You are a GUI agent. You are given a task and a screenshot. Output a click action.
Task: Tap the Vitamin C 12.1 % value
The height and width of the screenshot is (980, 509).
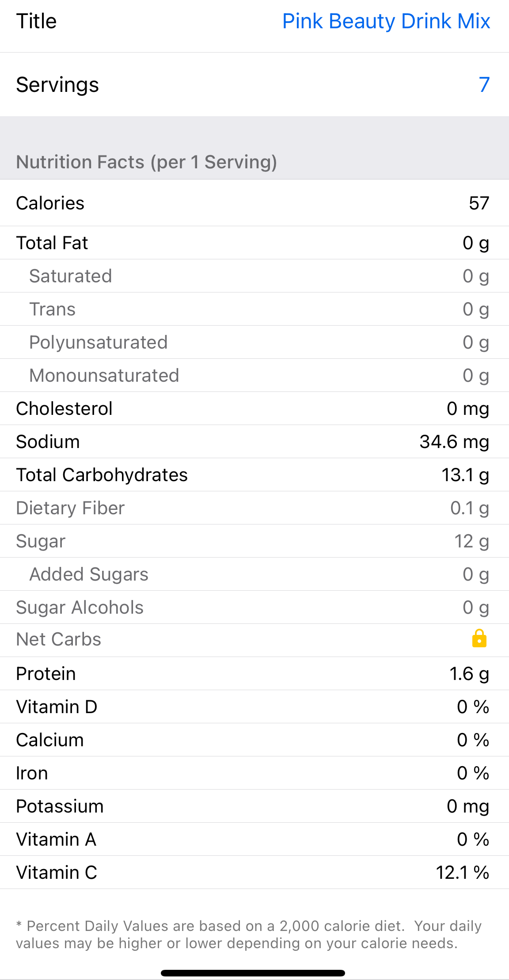click(x=462, y=873)
